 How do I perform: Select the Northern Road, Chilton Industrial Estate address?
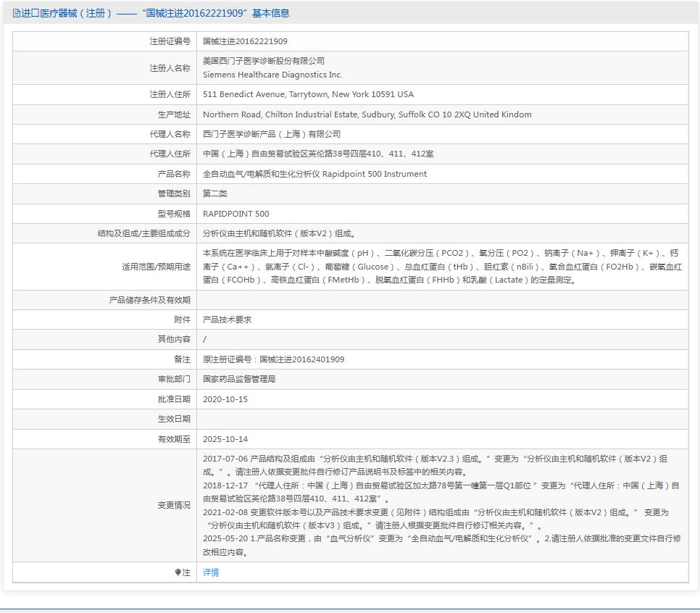click(367, 114)
